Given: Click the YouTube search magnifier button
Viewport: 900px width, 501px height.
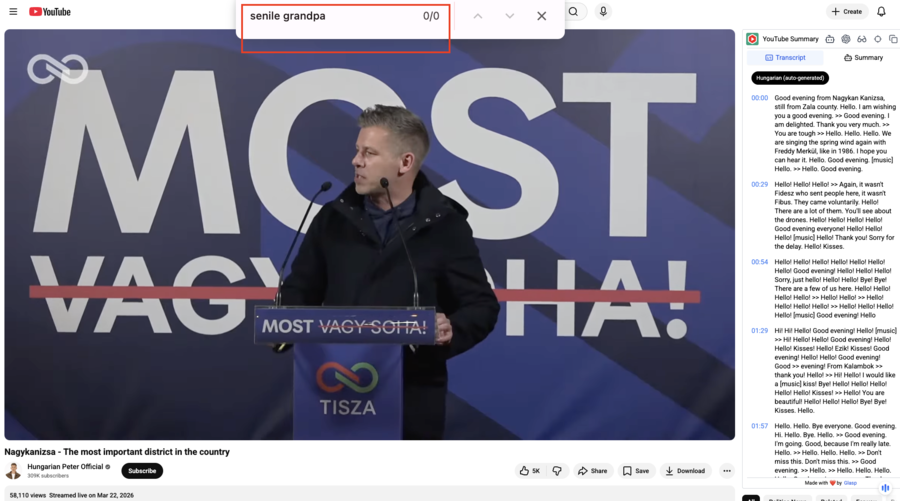Looking at the screenshot, I should coord(573,11).
